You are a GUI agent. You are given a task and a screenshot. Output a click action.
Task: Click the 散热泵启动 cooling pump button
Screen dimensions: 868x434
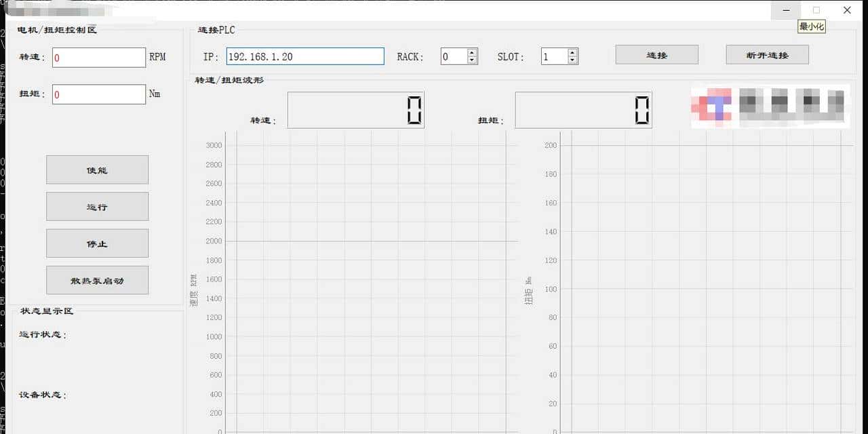click(x=97, y=280)
